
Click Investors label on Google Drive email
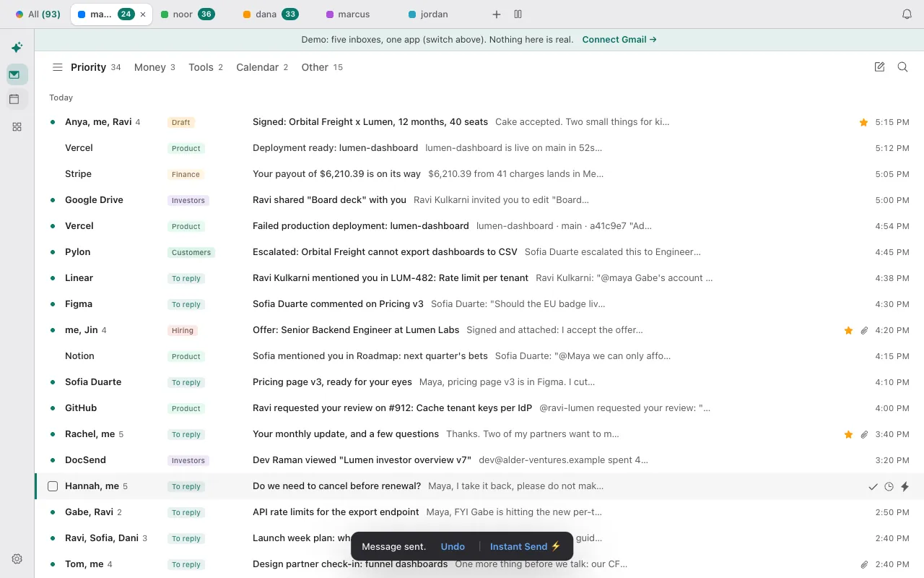pos(188,200)
